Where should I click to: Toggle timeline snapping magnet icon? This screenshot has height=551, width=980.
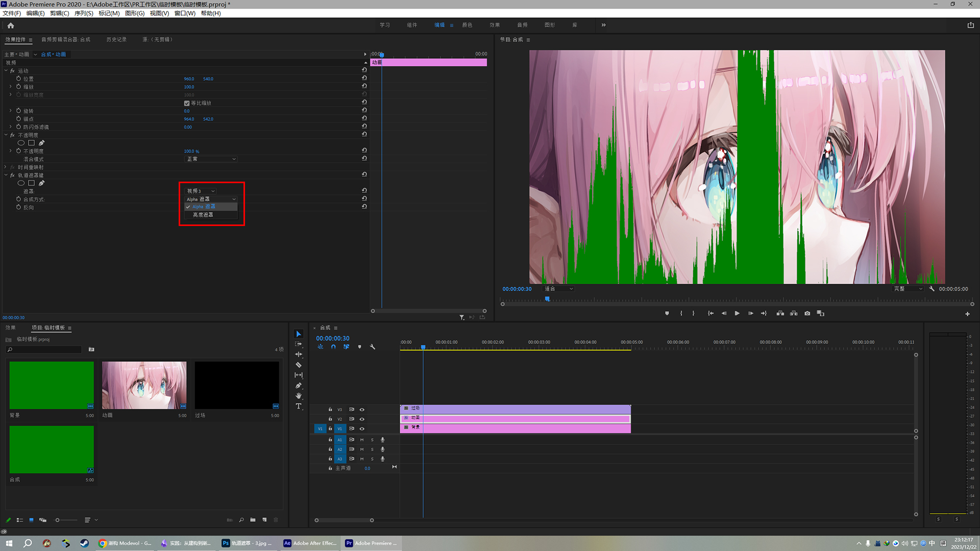(333, 347)
